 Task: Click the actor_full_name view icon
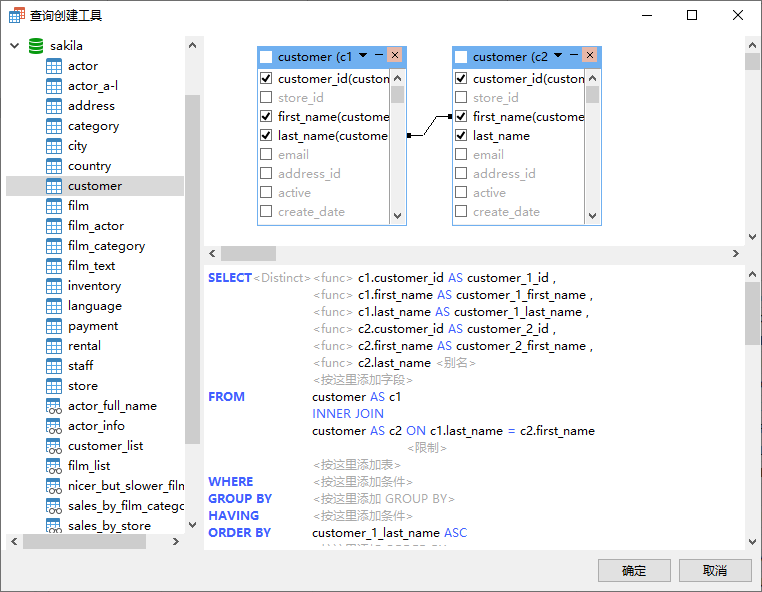coord(54,406)
